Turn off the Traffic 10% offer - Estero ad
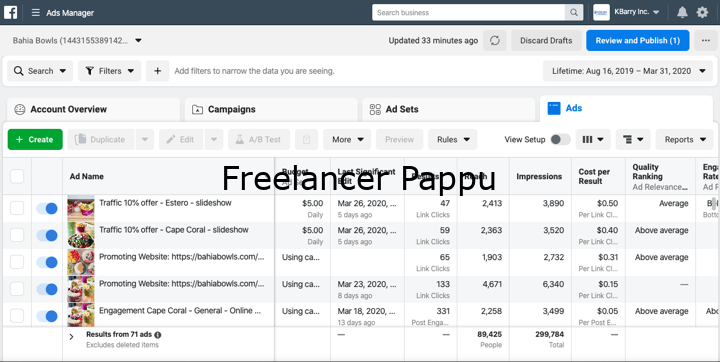 (47, 209)
